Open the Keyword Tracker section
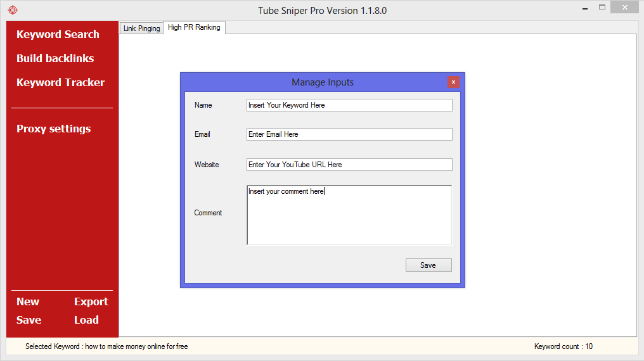Screen dimensions: 644x361 (60, 82)
